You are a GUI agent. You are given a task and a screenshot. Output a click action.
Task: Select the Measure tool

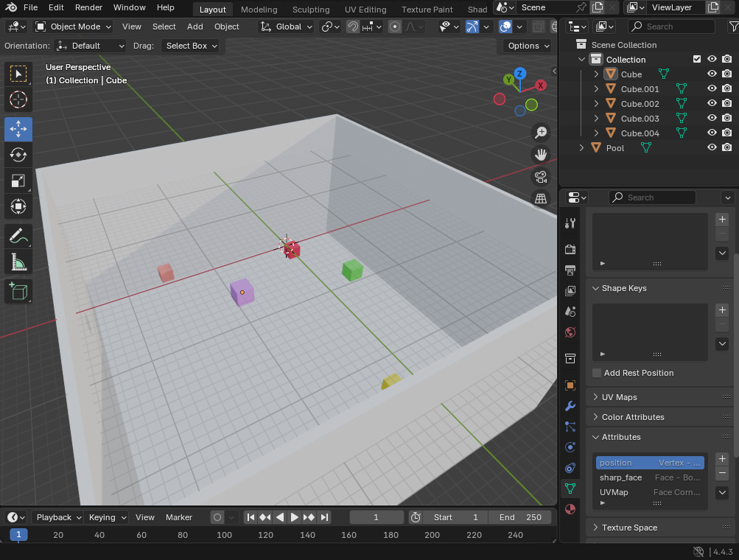tap(18, 262)
